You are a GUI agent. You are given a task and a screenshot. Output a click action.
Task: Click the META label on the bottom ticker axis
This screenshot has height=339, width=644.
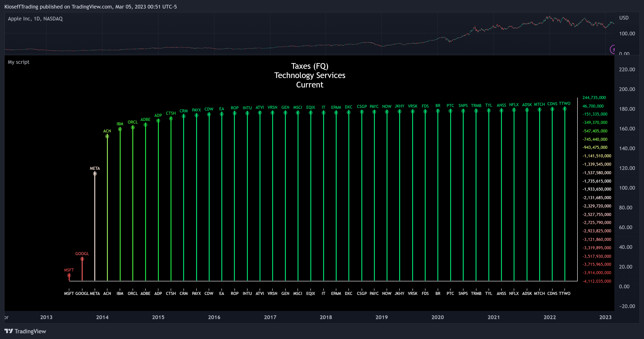coord(95,293)
